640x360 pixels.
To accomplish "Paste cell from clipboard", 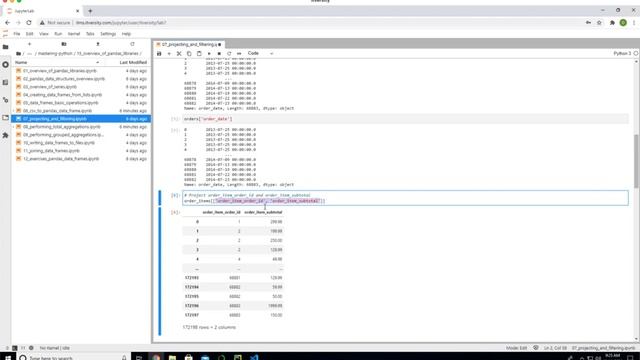I will [x=199, y=53].
